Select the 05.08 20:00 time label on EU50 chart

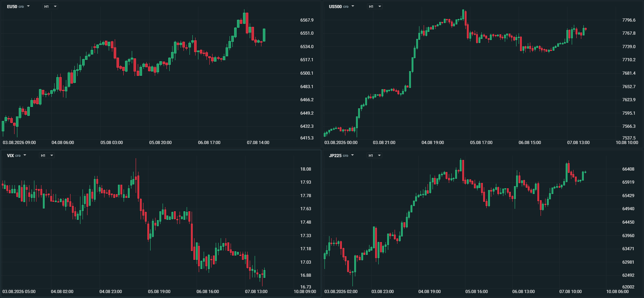coord(160,143)
